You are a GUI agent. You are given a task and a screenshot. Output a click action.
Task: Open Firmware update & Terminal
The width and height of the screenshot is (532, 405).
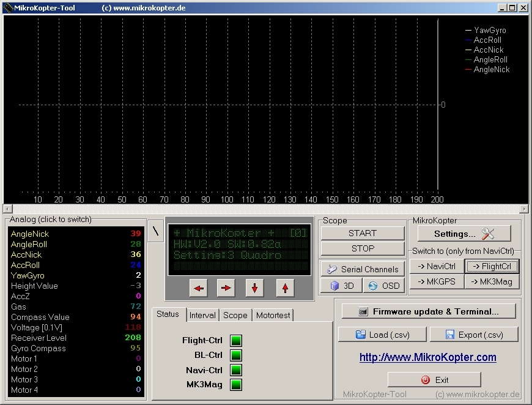(428, 311)
